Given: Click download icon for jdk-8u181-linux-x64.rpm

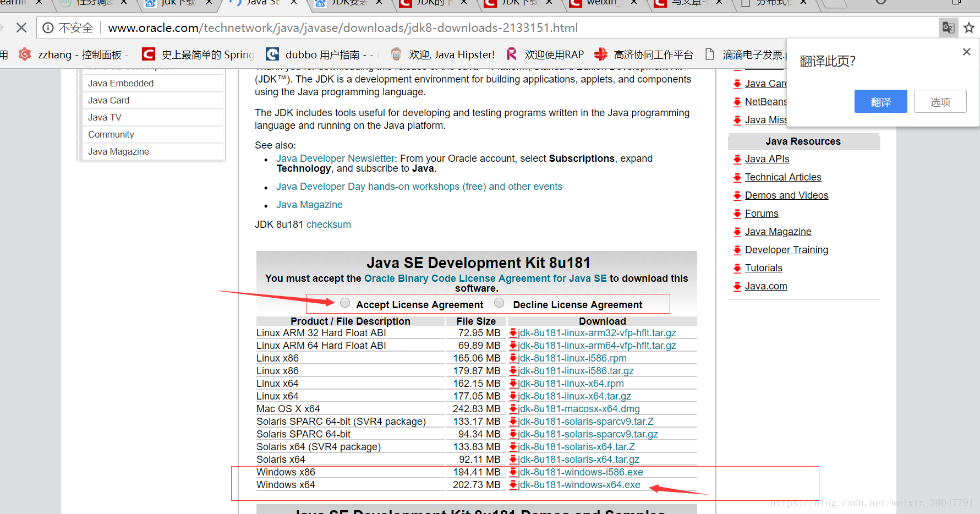Looking at the screenshot, I should tap(513, 384).
